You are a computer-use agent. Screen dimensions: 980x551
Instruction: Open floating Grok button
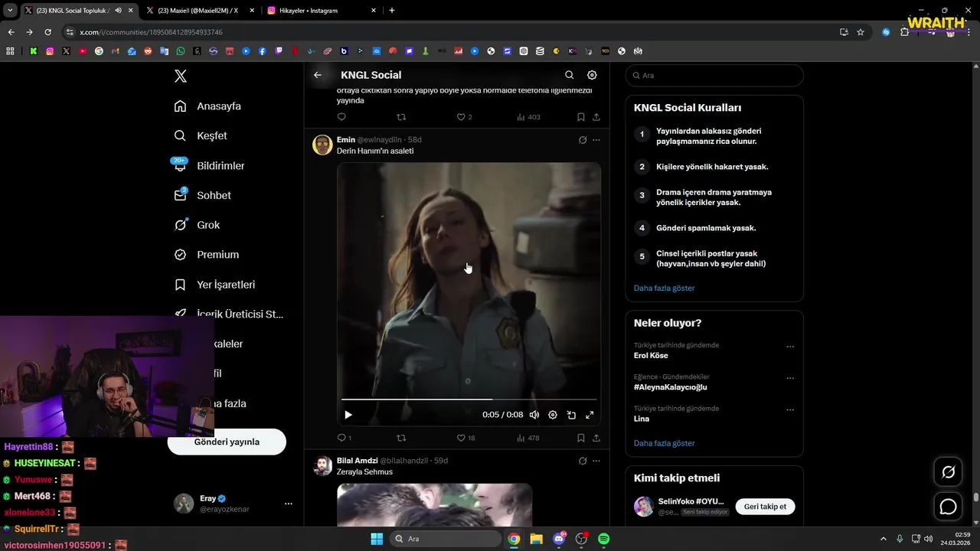[x=948, y=472]
